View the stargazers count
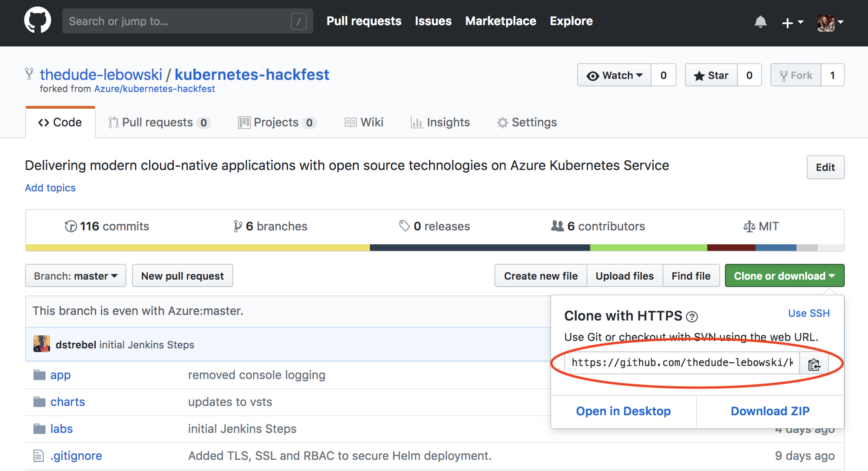Viewport: 868px width, 471px height. click(x=750, y=75)
